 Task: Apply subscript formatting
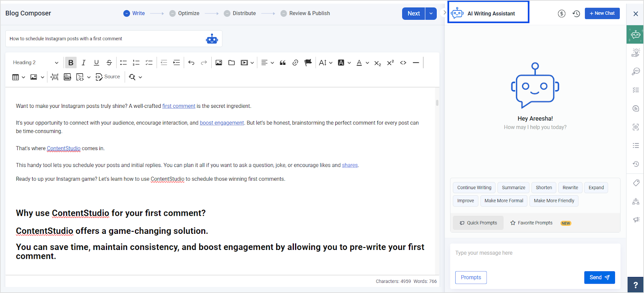coord(378,63)
